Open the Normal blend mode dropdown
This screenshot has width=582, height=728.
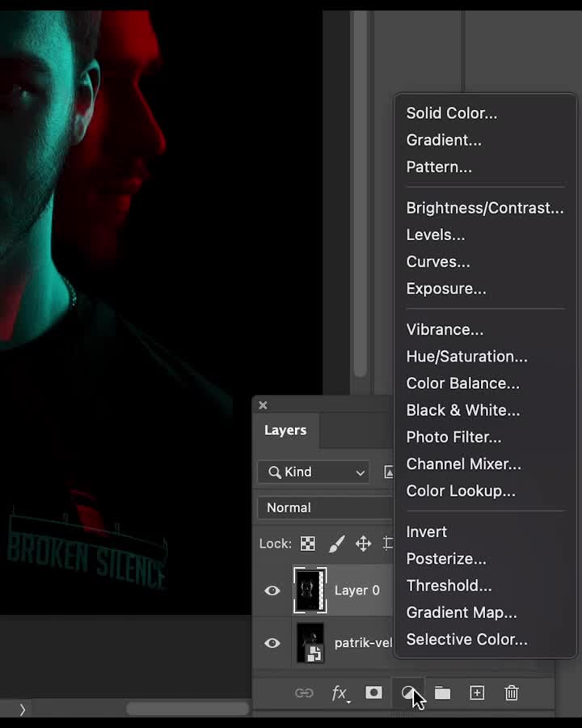point(323,508)
